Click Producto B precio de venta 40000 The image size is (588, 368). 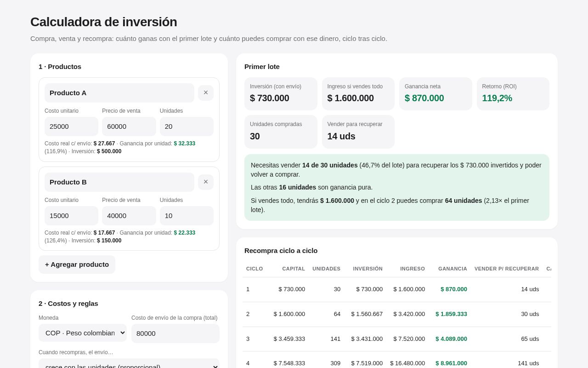(129, 216)
